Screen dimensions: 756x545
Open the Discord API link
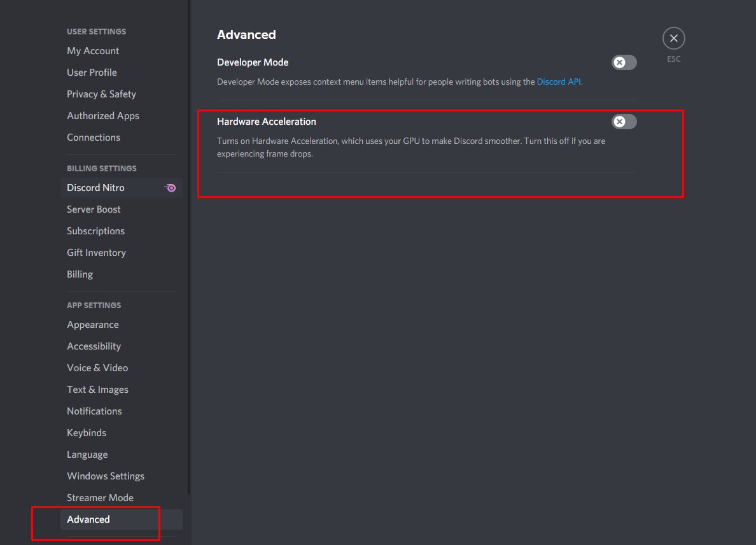pos(558,81)
